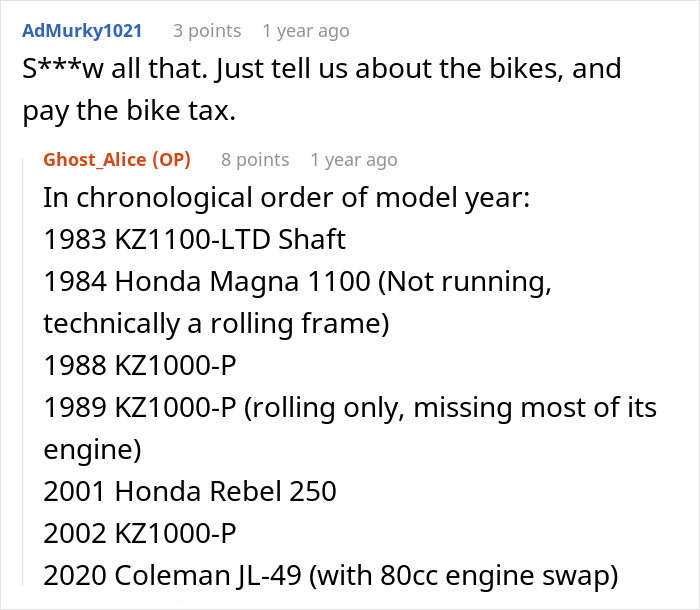Image resolution: width=700 pixels, height=610 pixels.
Task: Click the 'S***w all that' comment line
Action: (x=321, y=69)
